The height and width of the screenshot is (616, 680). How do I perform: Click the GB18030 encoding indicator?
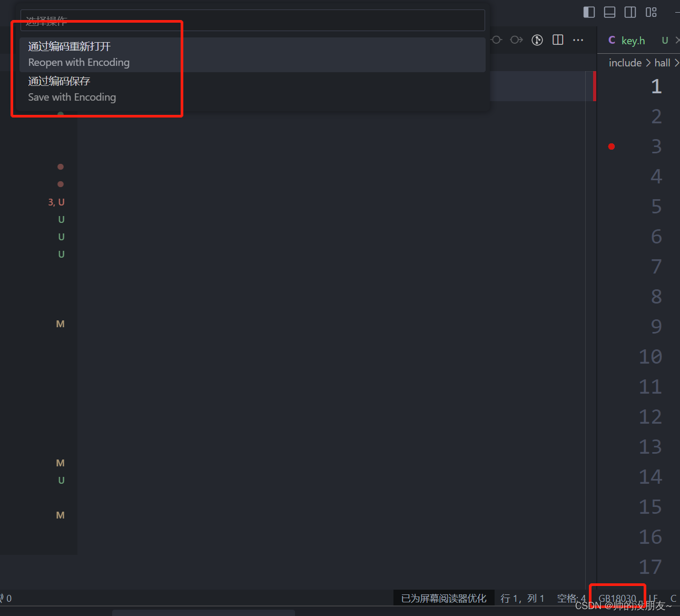pyautogui.click(x=617, y=598)
